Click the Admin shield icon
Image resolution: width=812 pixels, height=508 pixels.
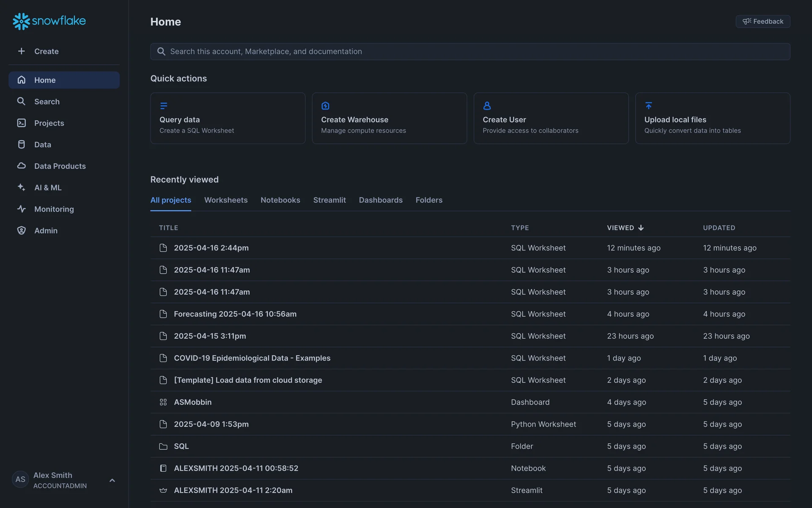coord(21,230)
